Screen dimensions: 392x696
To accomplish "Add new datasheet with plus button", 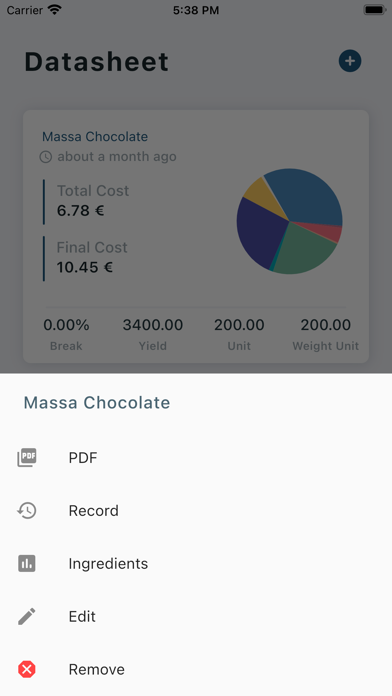I will pos(350,61).
